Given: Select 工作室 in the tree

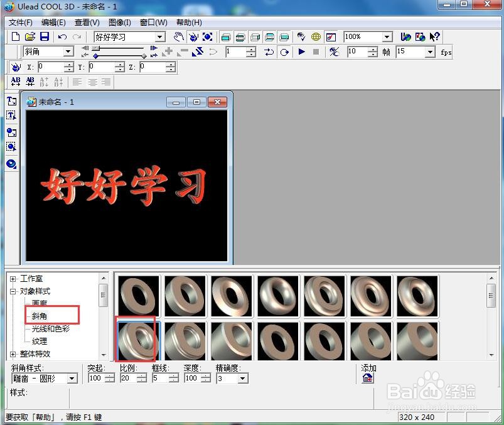Looking at the screenshot, I should click(31, 279).
